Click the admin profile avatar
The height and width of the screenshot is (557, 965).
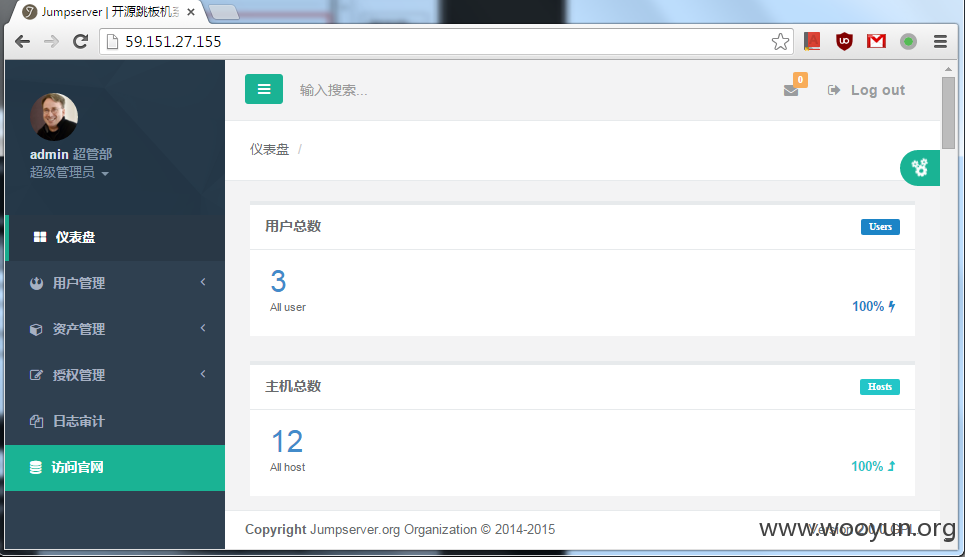pos(54,117)
